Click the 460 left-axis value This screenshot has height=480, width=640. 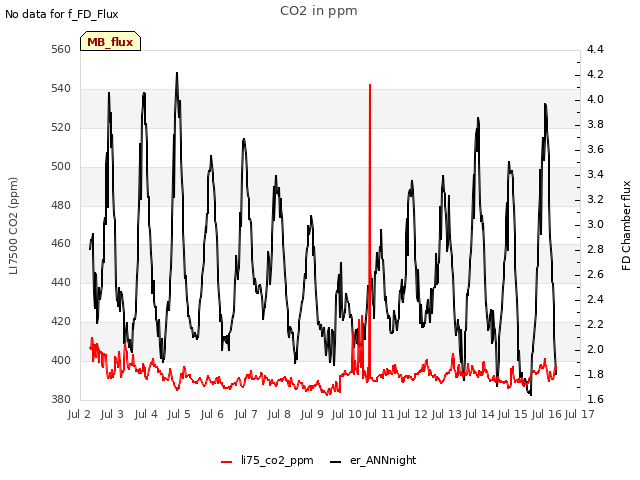pyautogui.click(x=61, y=244)
